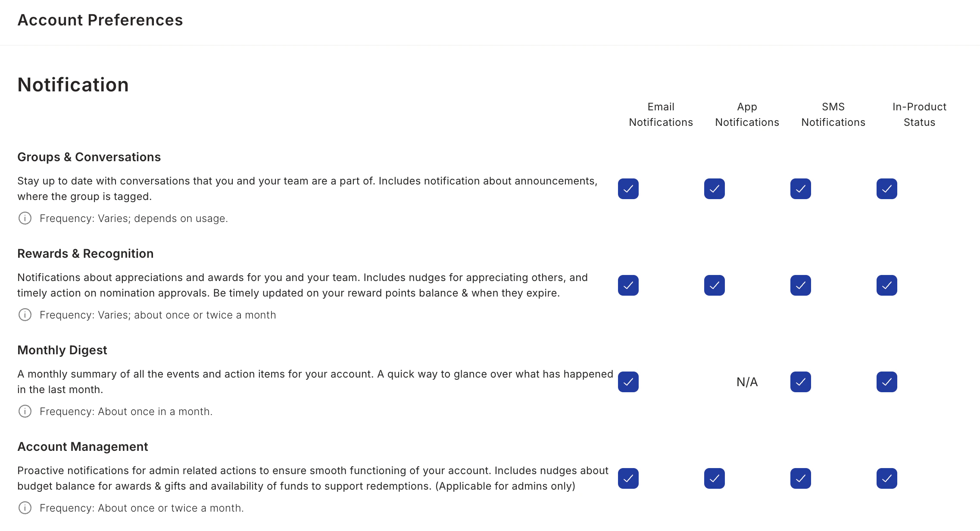Uncheck Email Notifications for Groups & Conversations
This screenshot has height=531, width=980.
click(x=628, y=189)
